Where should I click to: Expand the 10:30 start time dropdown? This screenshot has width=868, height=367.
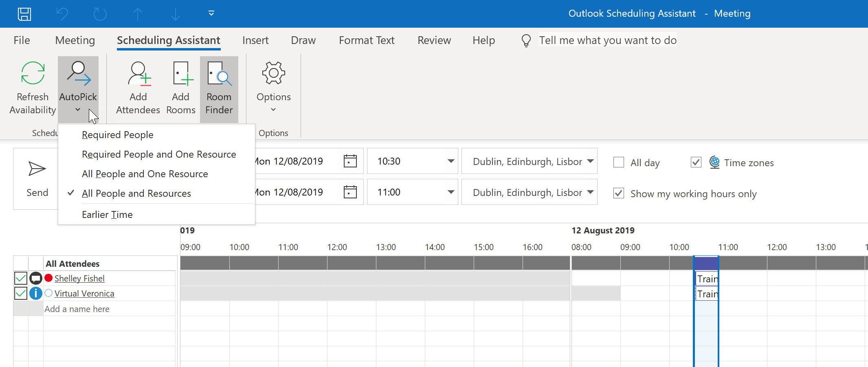tap(451, 161)
